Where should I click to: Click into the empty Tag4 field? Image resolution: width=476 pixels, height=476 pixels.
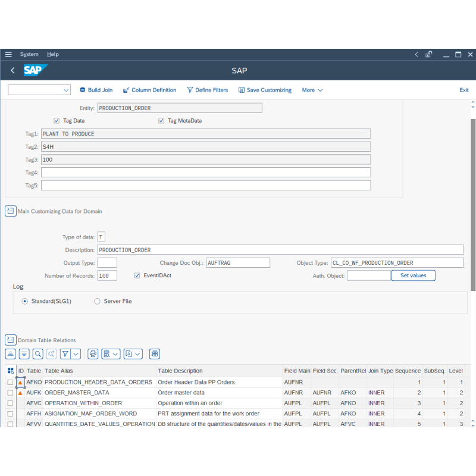point(206,173)
